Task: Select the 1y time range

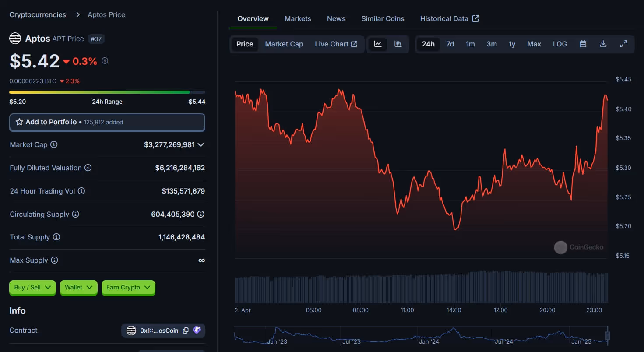Action: (x=512, y=44)
